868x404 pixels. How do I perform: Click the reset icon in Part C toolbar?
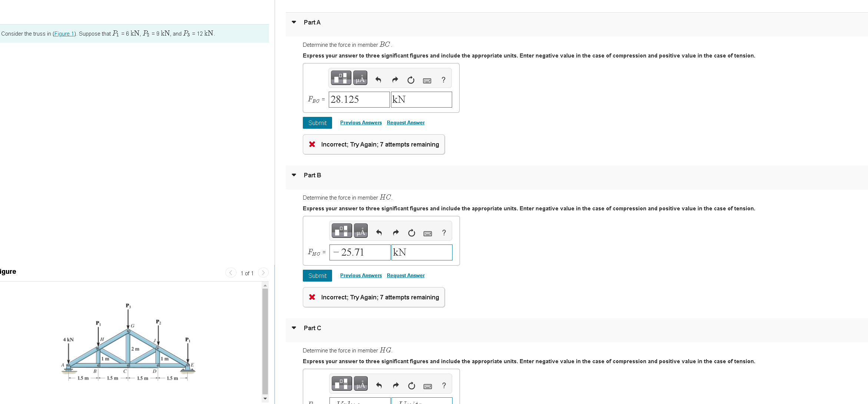tap(411, 385)
